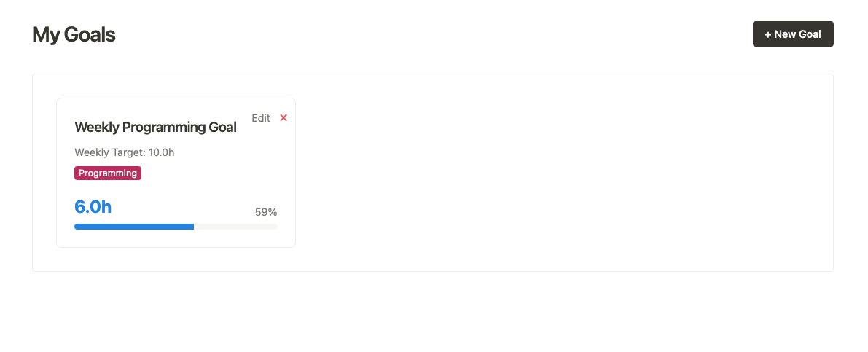Delete the goal with the red × icon
The image size is (868, 352).
tap(284, 118)
